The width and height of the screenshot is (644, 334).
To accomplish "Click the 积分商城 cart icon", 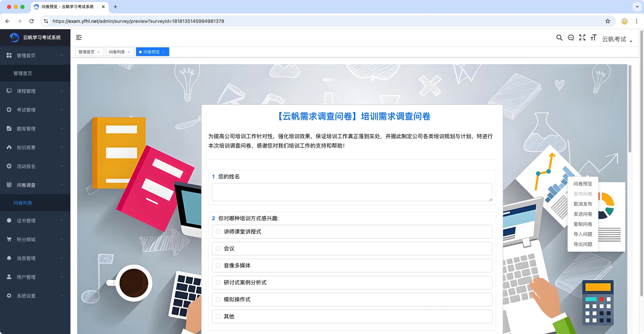I will tap(9, 239).
